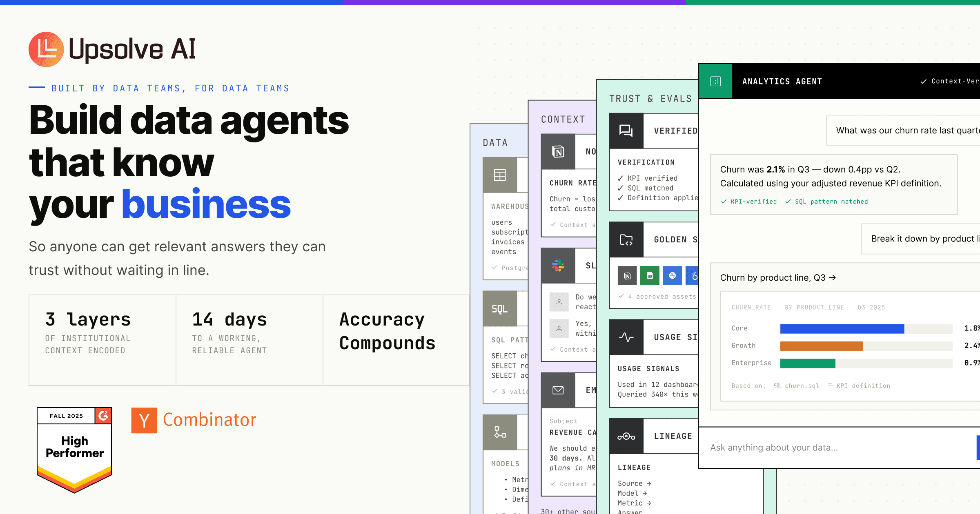Click the chat bubbles icon beside Verified
This screenshot has height=514, width=980.
coord(626,131)
